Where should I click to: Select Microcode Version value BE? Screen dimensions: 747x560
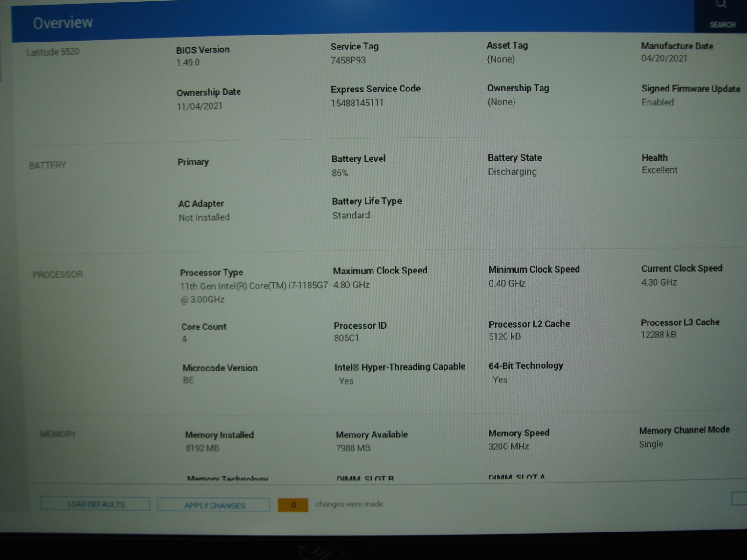[188, 380]
